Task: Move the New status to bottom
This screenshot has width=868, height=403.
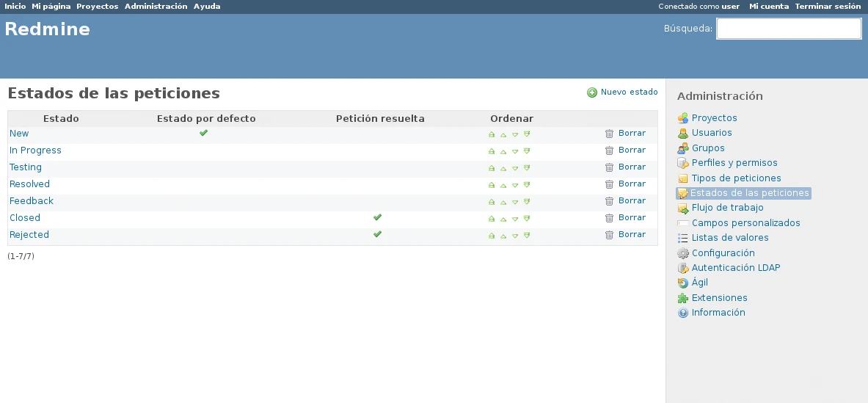Action: pyautogui.click(x=527, y=134)
